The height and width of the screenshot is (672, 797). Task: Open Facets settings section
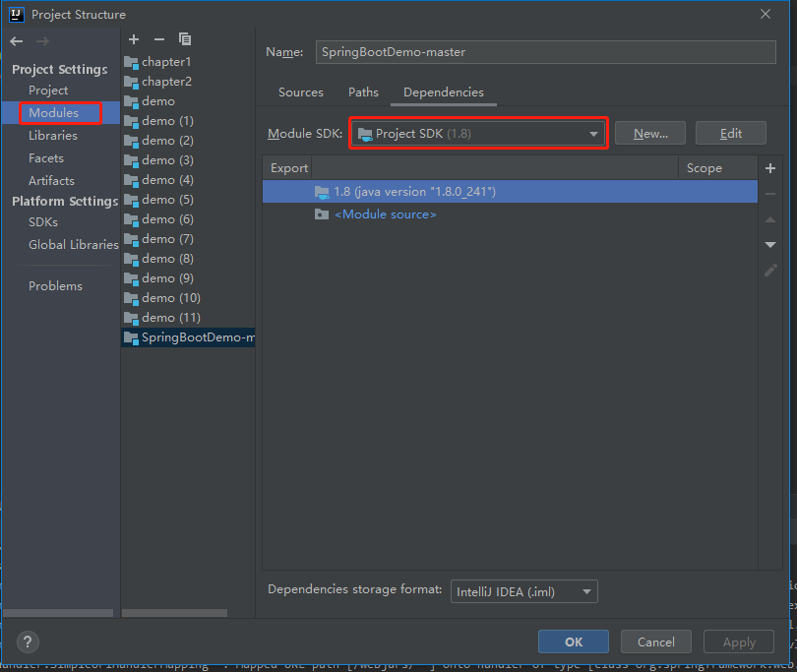click(46, 158)
